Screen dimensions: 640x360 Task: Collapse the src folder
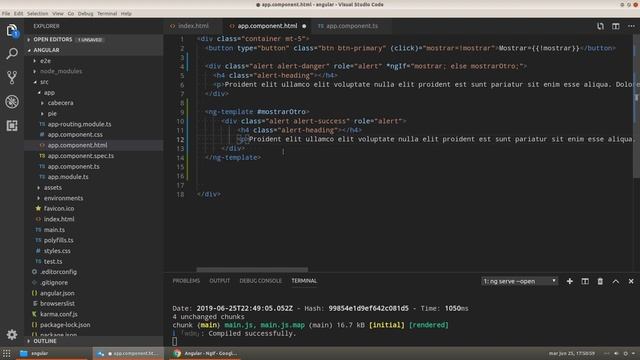click(x=44, y=82)
